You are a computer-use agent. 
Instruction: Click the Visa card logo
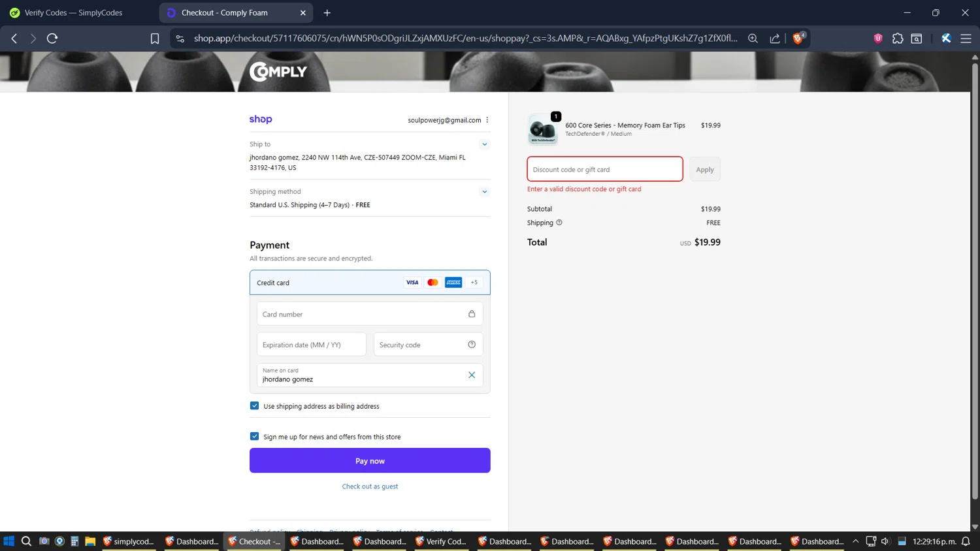coord(412,283)
